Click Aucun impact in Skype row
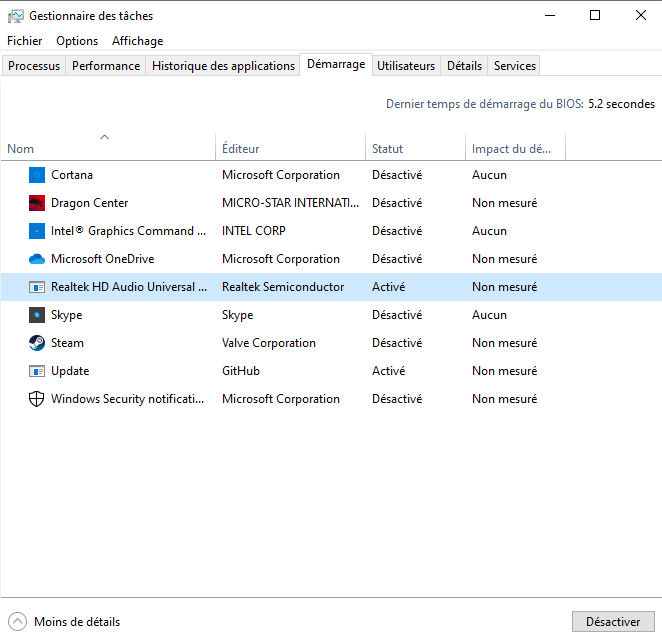 pyautogui.click(x=489, y=315)
